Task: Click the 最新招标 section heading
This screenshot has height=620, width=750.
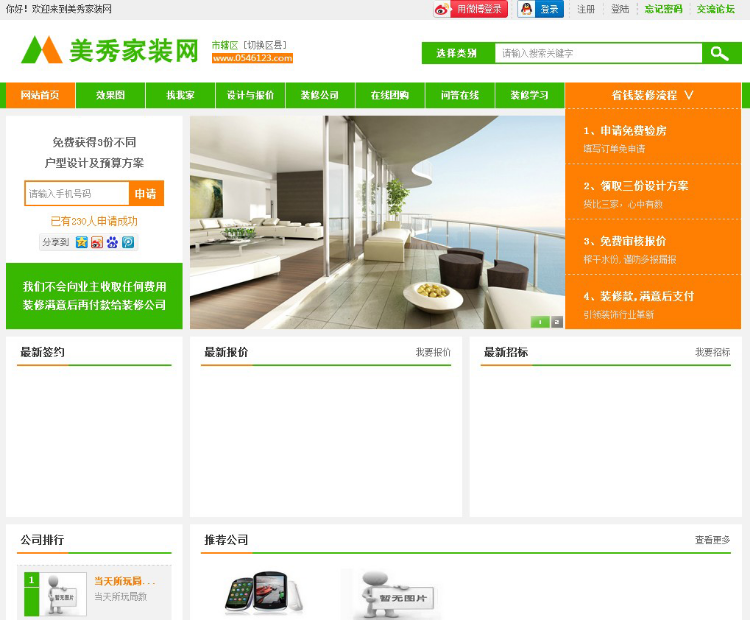Action: point(506,353)
